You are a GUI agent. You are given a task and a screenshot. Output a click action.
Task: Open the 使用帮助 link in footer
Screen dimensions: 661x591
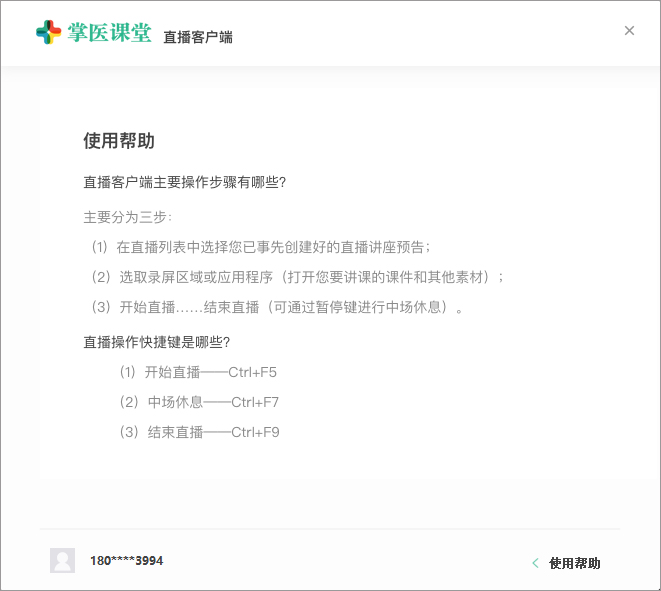pyautogui.click(x=575, y=563)
